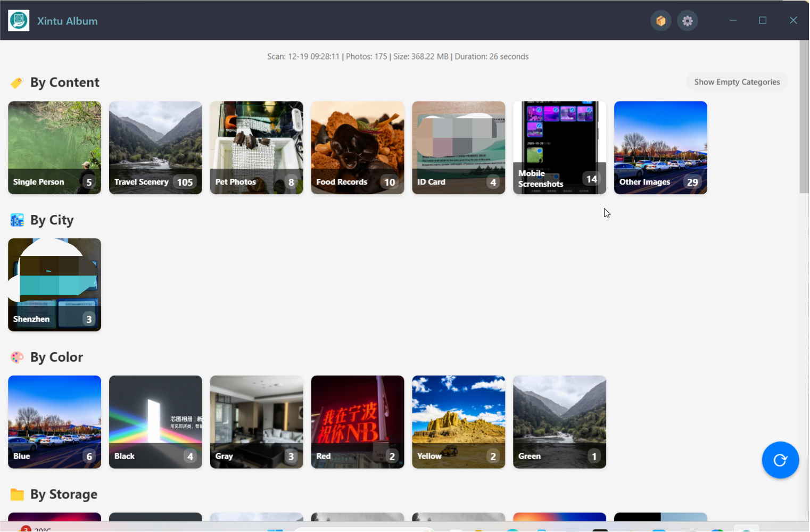Click the vertical scrollbar on the right

804,117
